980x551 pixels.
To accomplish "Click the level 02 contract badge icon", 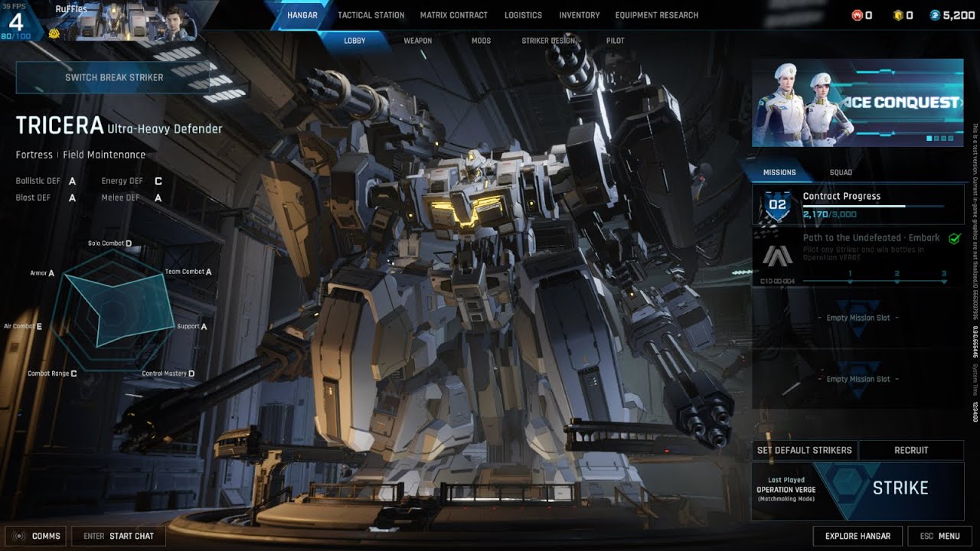I will click(x=777, y=204).
